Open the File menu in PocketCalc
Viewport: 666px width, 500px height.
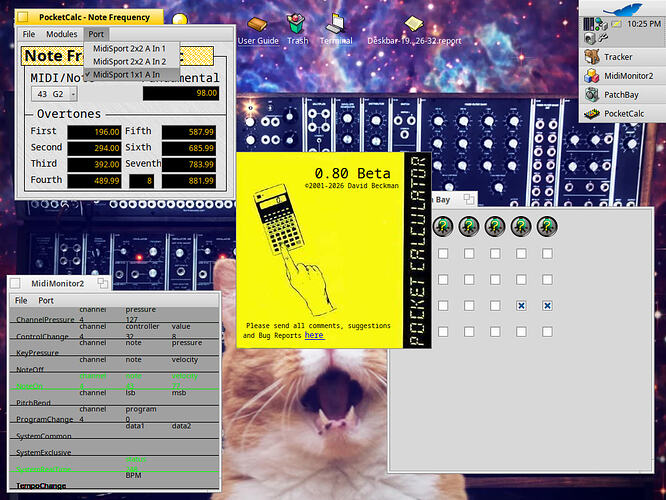coord(29,34)
